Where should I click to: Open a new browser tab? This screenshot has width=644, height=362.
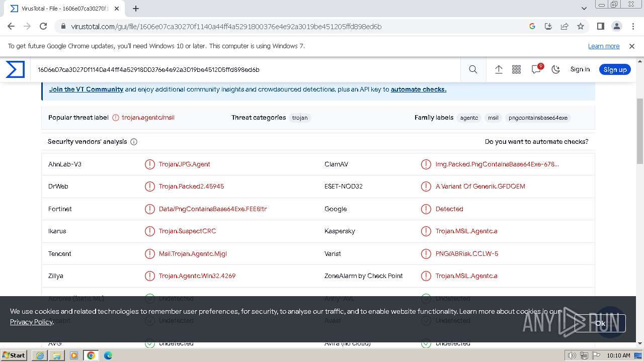136,9
